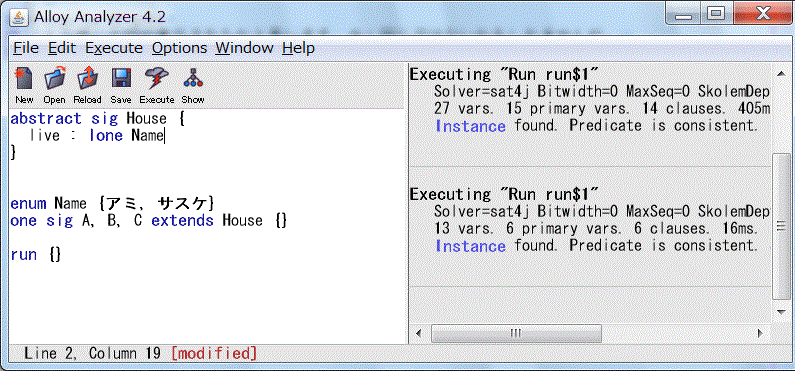The width and height of the screenshot is (795, 371).
Task: Click the log pane's right scroll arrow
Action: [760, 333]
